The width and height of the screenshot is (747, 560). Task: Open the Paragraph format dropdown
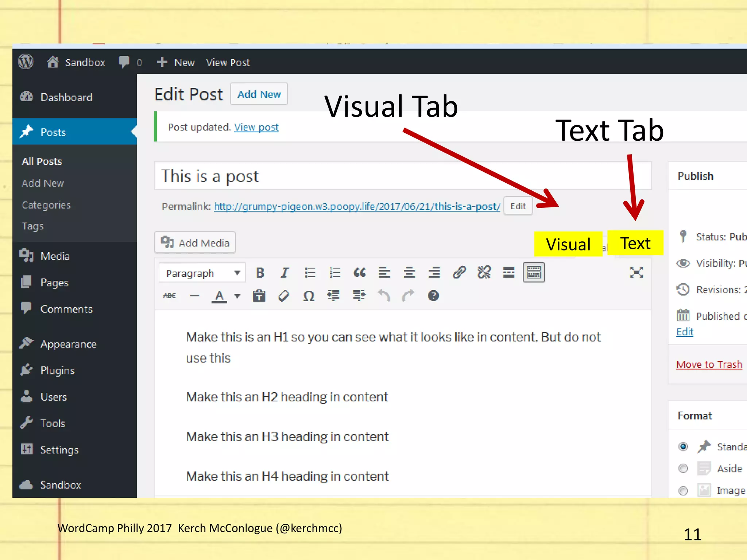coord(202,273)
